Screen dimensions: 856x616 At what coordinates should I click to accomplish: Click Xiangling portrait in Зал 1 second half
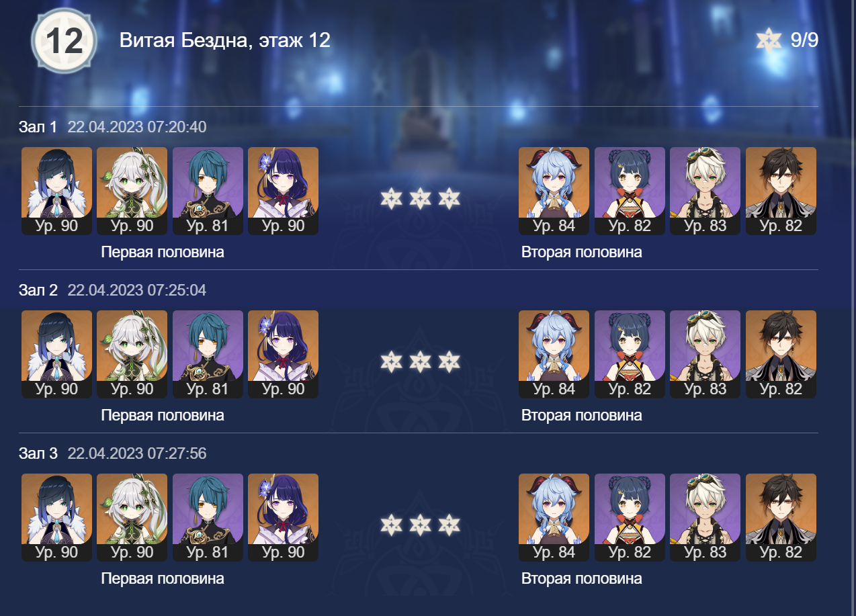point(630,191)
